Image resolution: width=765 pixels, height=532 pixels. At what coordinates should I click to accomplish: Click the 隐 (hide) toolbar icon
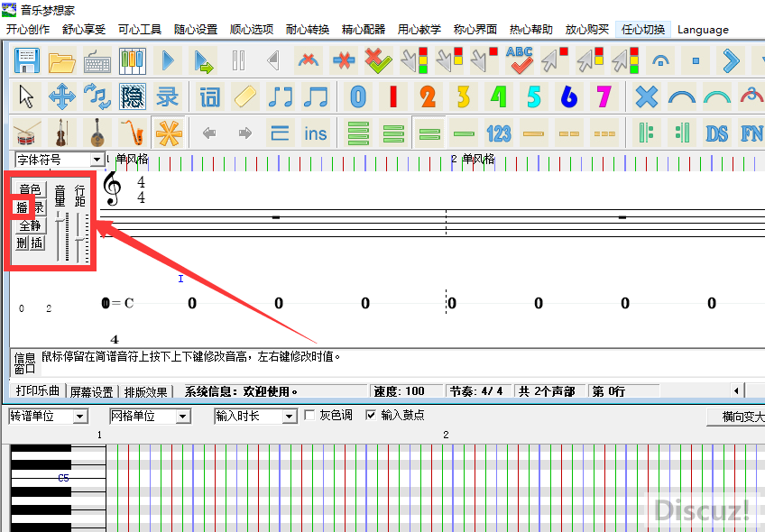click(133, 96)
